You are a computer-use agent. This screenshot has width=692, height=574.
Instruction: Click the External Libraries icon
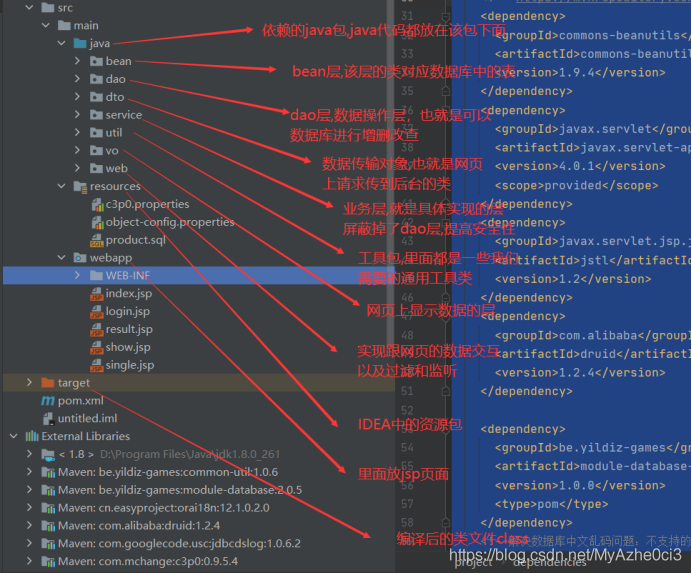click(x=32, y=436)
